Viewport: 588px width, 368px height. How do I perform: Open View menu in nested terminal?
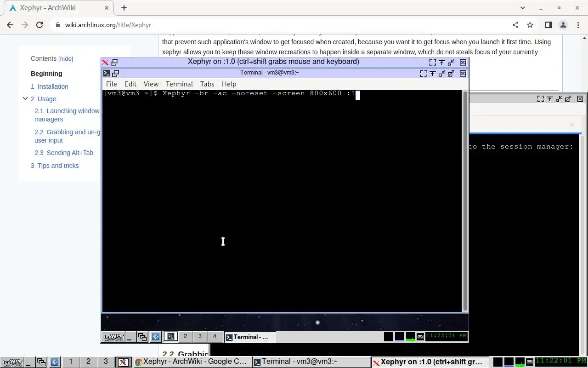tap(151, 84)
